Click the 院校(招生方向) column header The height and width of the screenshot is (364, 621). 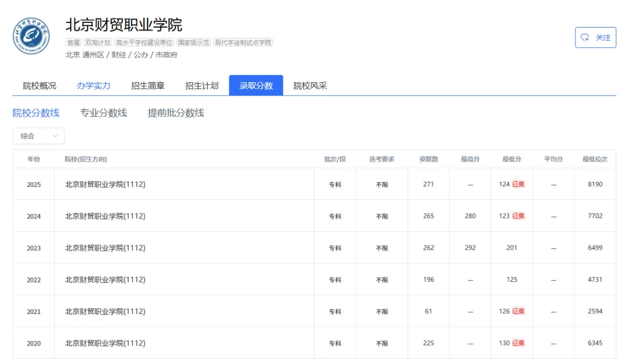click(86, 159)
